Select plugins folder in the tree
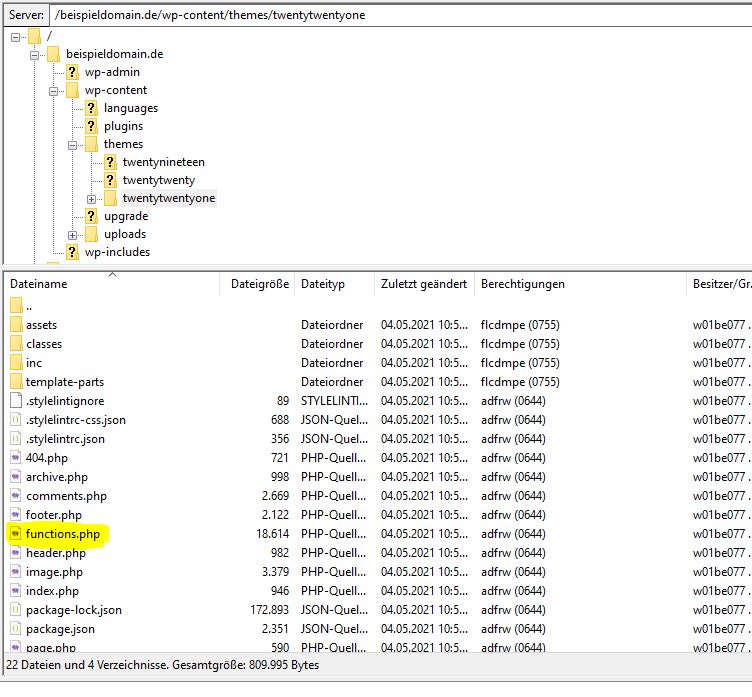The height and width of the screenshot is (697, 752). (x=123, y=126)
